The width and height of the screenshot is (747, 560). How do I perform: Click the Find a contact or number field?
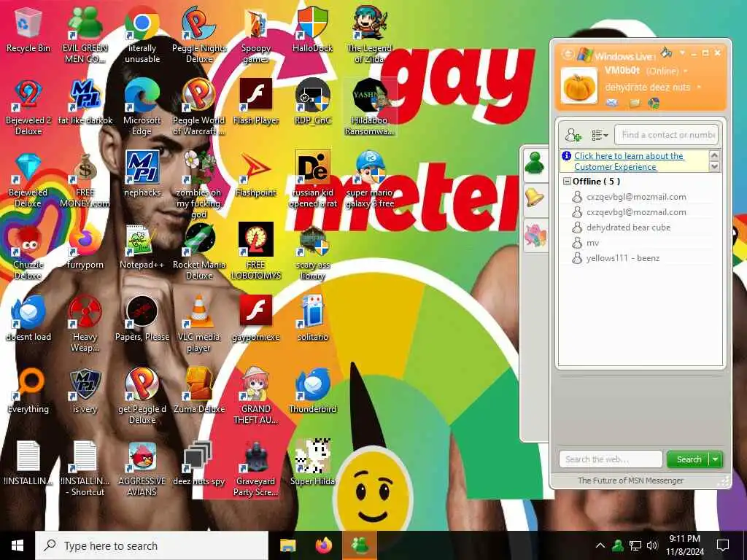tap(666, 135)
